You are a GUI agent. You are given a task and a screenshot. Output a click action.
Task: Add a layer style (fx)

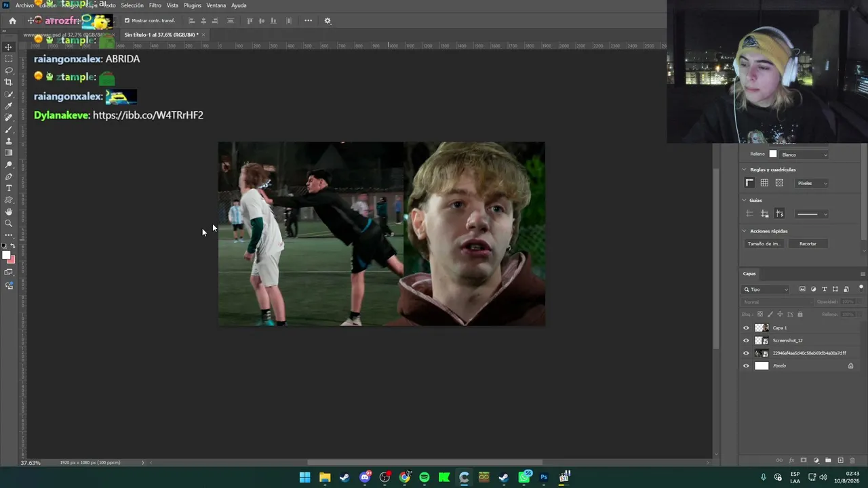click(x=791, y=460)
